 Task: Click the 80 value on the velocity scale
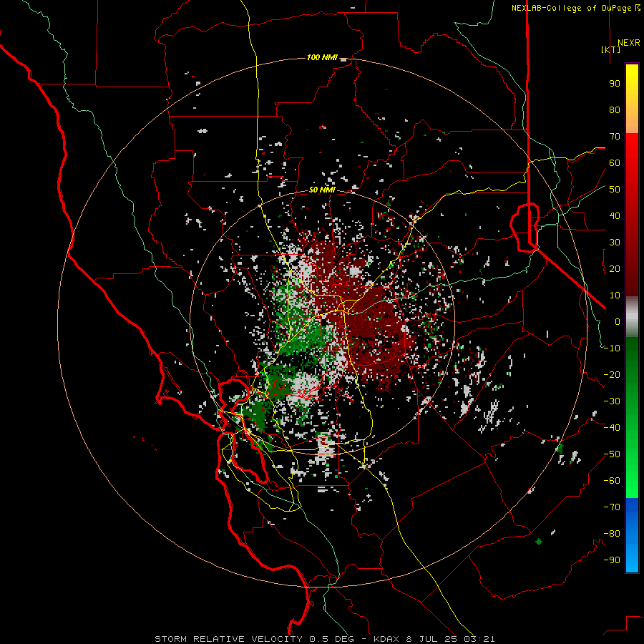coord(615,110)
